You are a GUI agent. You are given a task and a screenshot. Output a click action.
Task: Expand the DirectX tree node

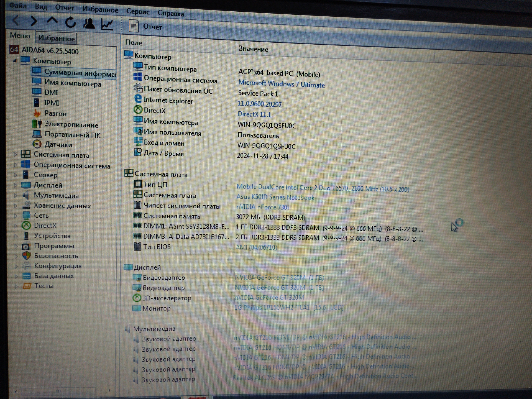pos(16,226)
